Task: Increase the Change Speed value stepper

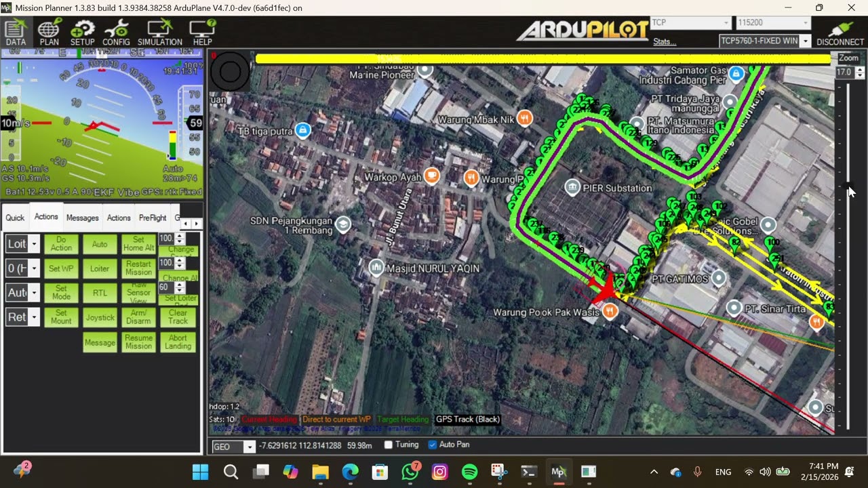Action: (180, 236)
